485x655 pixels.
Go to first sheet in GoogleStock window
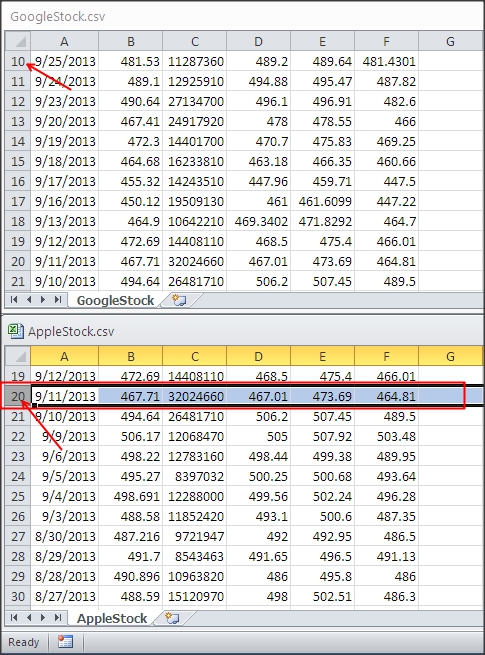[14, 300]
